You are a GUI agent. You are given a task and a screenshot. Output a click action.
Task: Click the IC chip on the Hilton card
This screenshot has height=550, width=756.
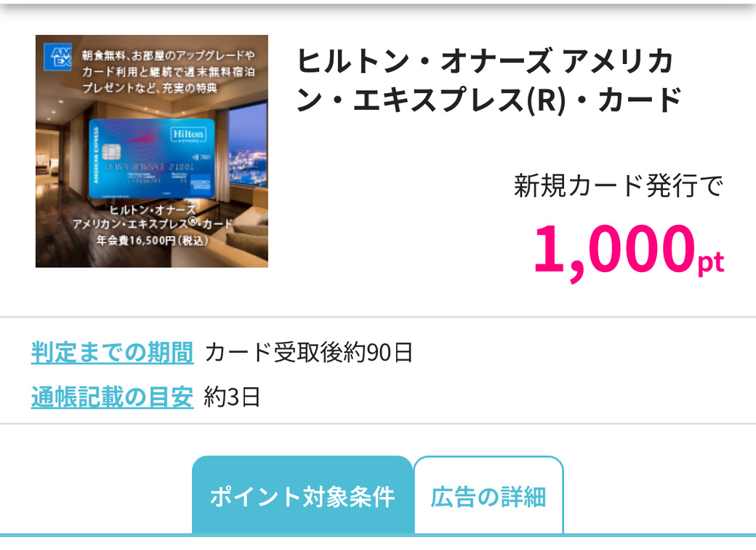pos(112,153)
